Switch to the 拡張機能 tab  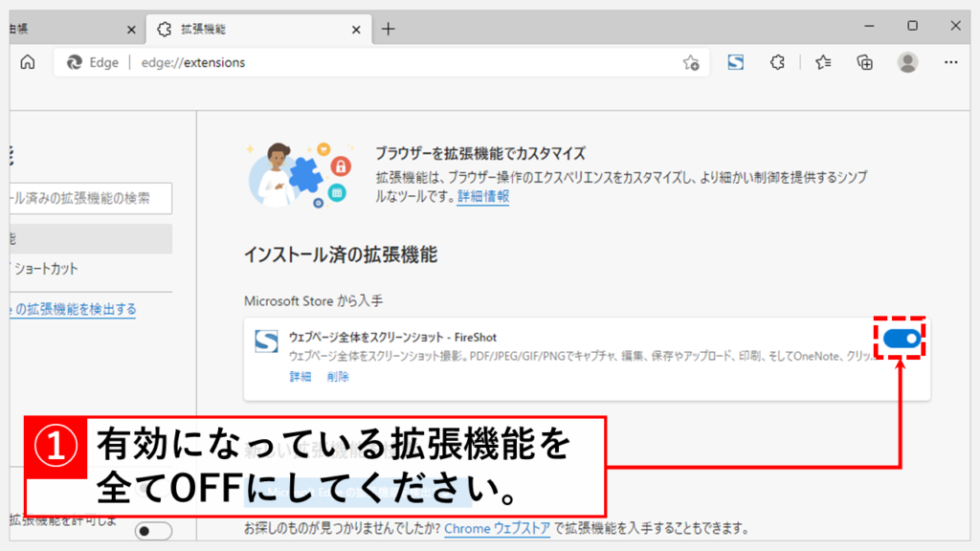point(258,30)
